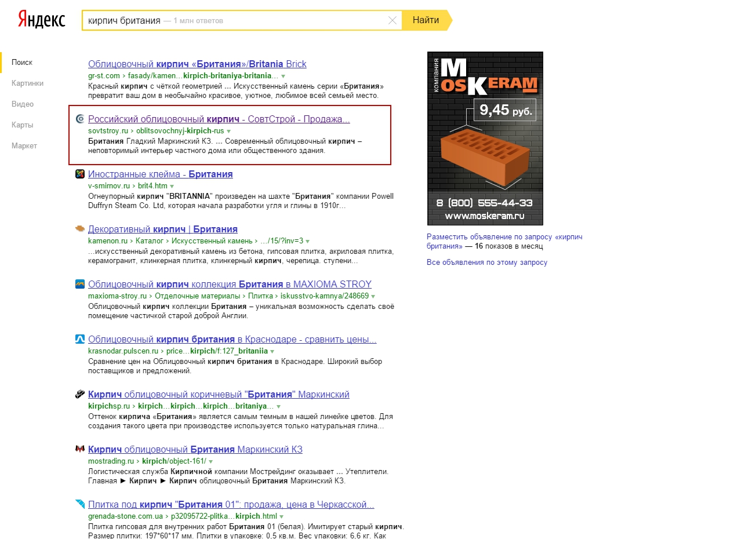Click the mostrading.ru result favicon
This screenshot has width=756, height=539.
80,449
